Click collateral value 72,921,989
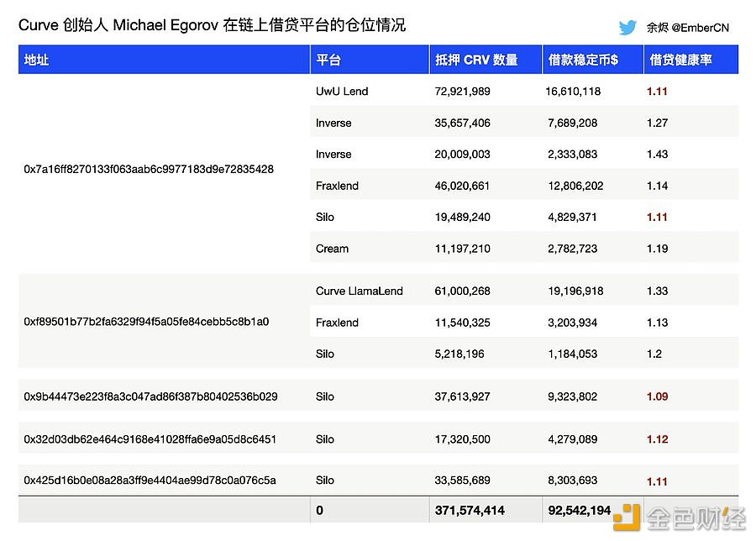The width and height of the screenshot is (756, 541). tap(462, 91)
